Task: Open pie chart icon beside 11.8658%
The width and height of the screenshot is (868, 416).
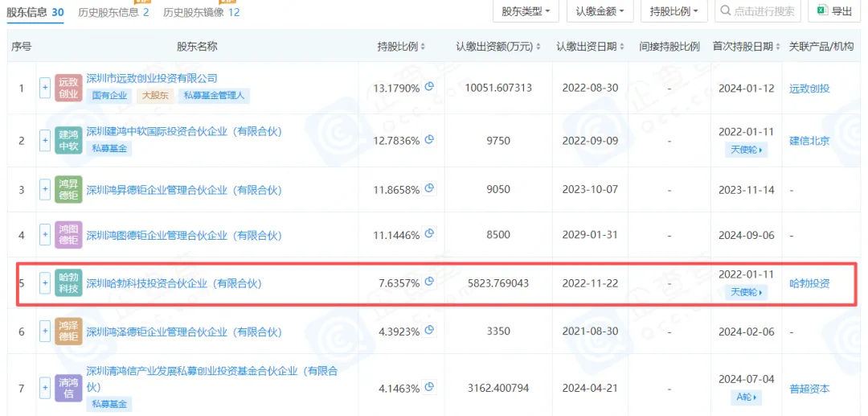Action: [429, 189]
